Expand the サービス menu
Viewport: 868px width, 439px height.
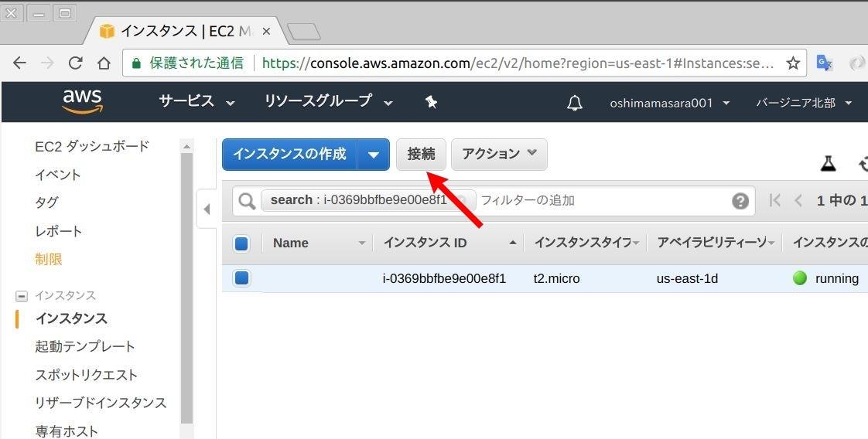coord(196,102)
